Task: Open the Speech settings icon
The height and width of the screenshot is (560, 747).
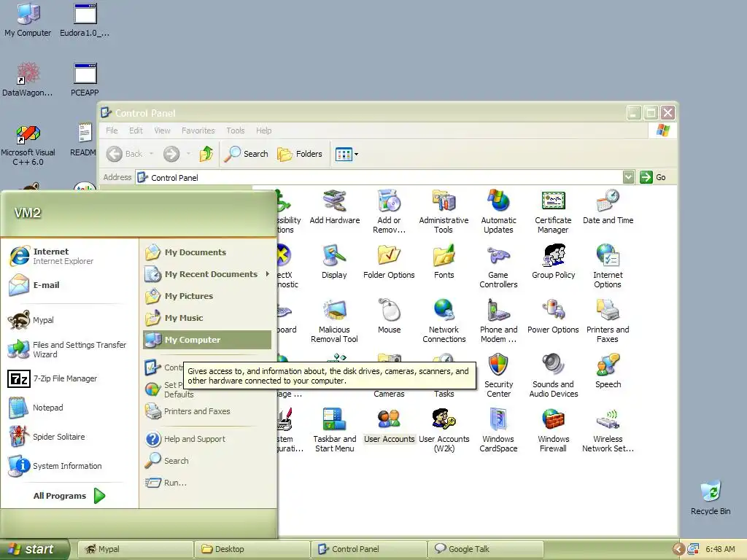Action: tap(608, 371)
